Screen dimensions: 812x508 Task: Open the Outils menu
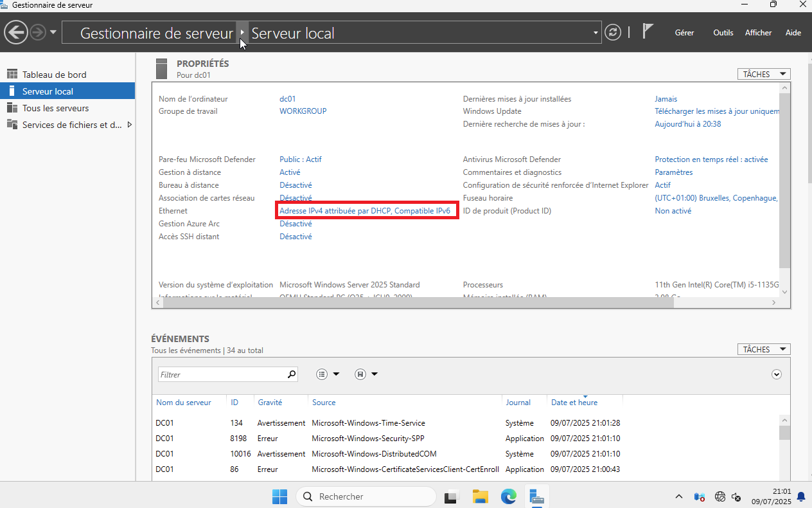[x=723, y=33]
